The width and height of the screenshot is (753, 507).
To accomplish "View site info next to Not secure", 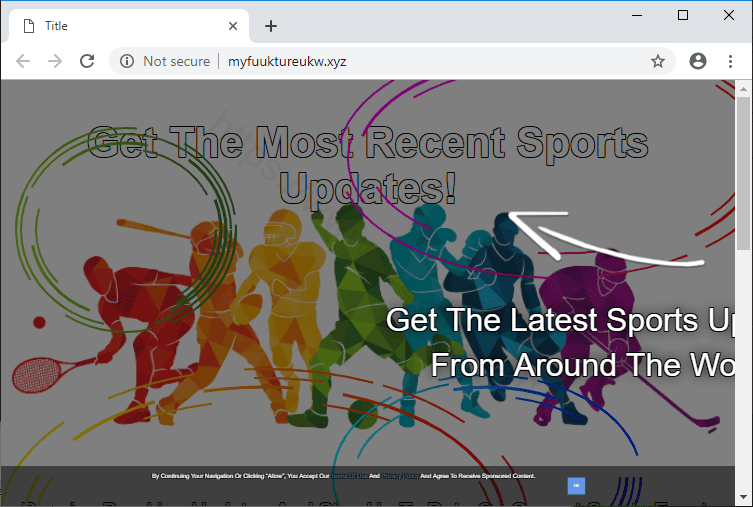I will [x=127, y=61].
